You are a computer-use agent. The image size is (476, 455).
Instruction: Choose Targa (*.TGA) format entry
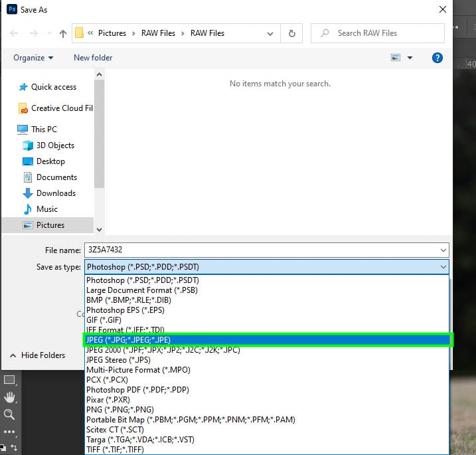(267, 440)
